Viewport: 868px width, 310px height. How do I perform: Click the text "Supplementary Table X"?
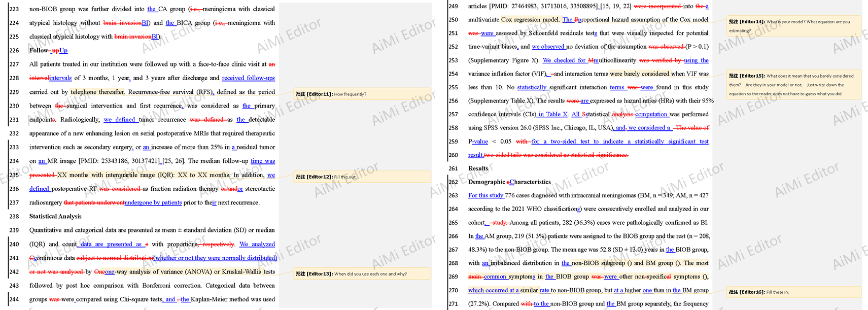[x=501, y=101]
